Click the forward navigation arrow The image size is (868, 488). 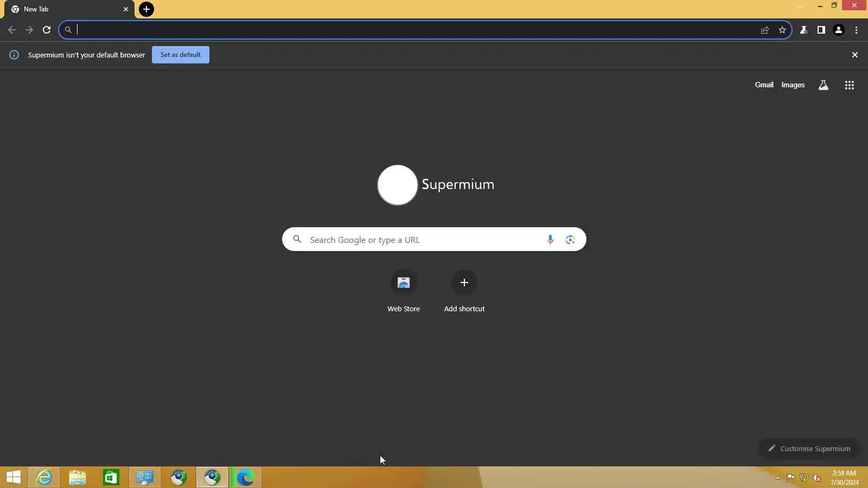(29, 30)
